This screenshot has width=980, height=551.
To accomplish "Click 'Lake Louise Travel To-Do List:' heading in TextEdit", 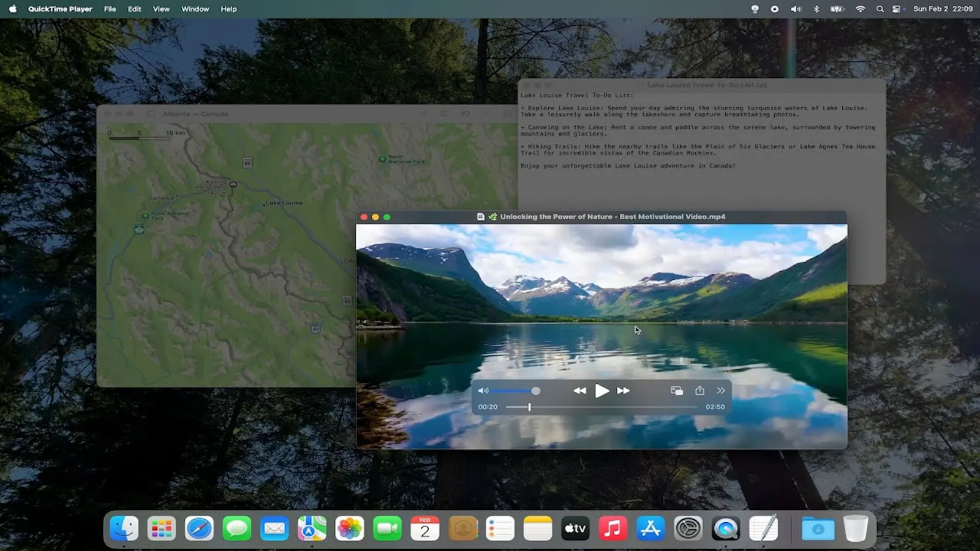I will click(577, 96).
